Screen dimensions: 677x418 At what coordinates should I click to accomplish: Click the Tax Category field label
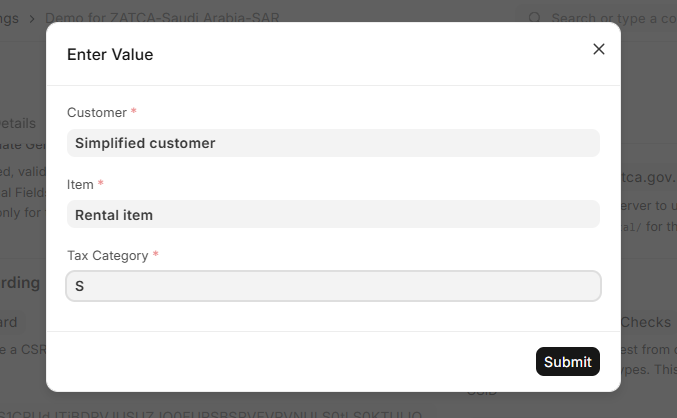tap(107, 256)
